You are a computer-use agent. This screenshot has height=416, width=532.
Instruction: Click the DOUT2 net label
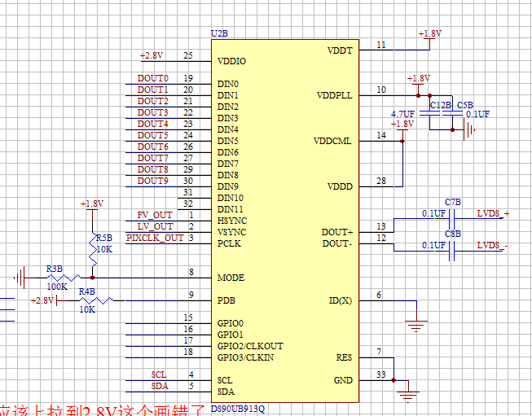pyautogui.click(x=152, y=101)
